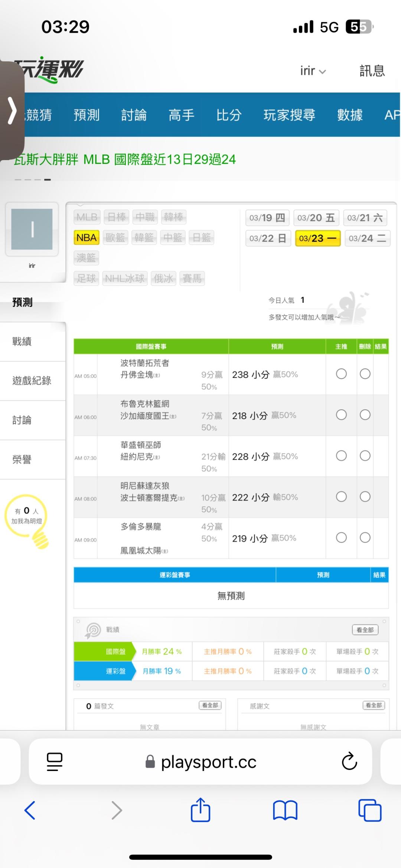Tap the playsport.cc address bar
The width and height of the screenshot is (401, 868).
(208, 762)
